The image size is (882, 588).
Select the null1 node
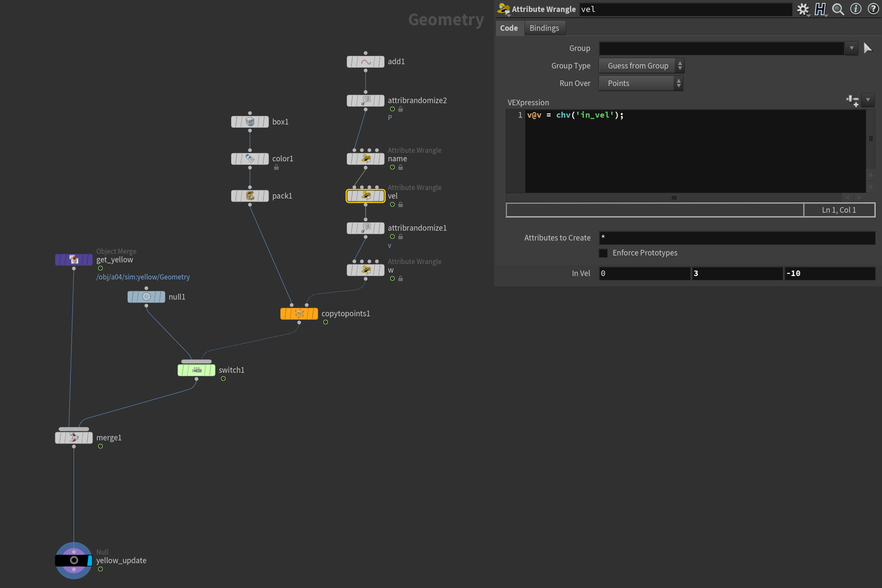coord(146,297)
